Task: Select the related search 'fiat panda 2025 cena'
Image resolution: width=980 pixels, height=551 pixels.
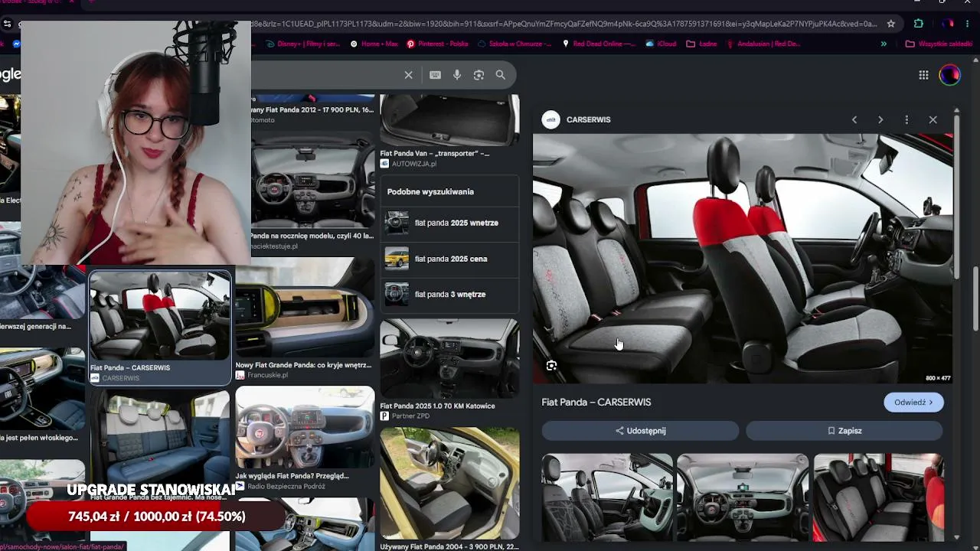Action: 450,259
